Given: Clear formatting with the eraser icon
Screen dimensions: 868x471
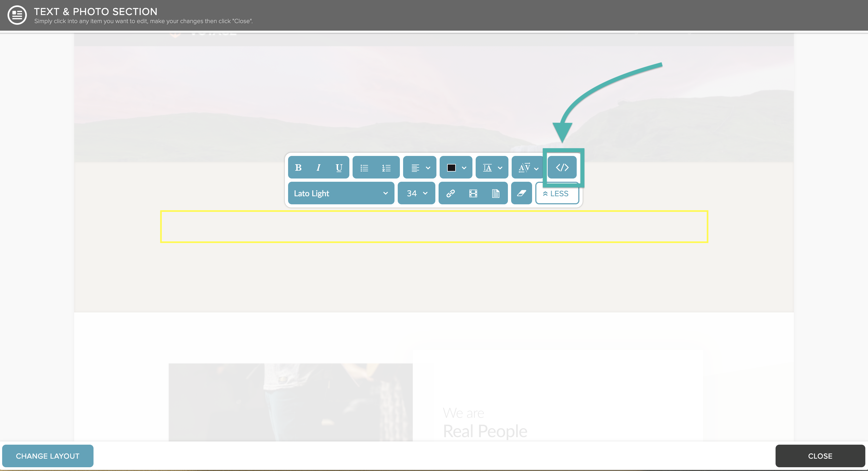Looking at the screenshot, I should 521,193.
